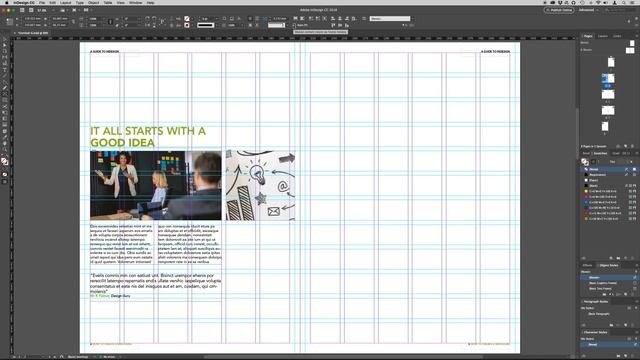Click the Untitled-1.indd document tab
Viewport: 640px width, 360px height.
click(x=33, y=33)
